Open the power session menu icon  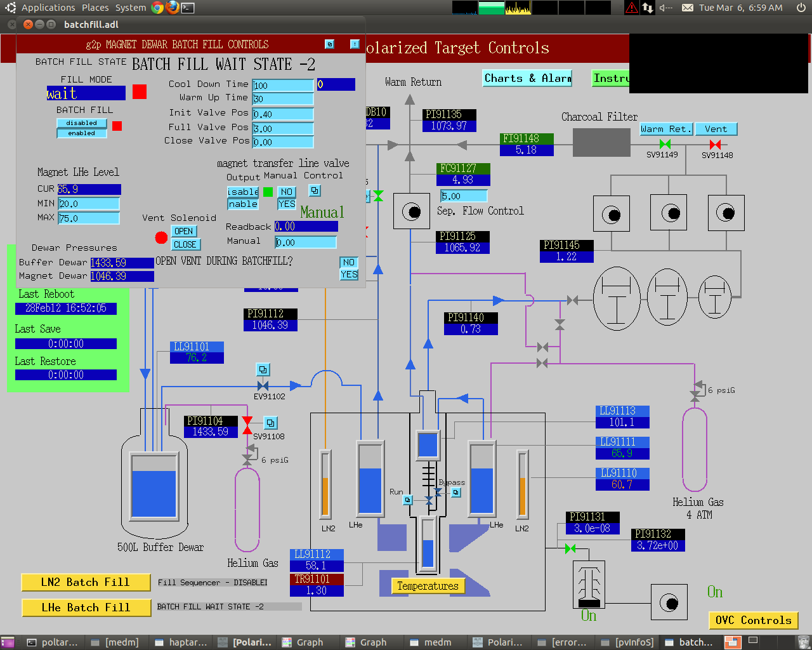click(801, 8)
